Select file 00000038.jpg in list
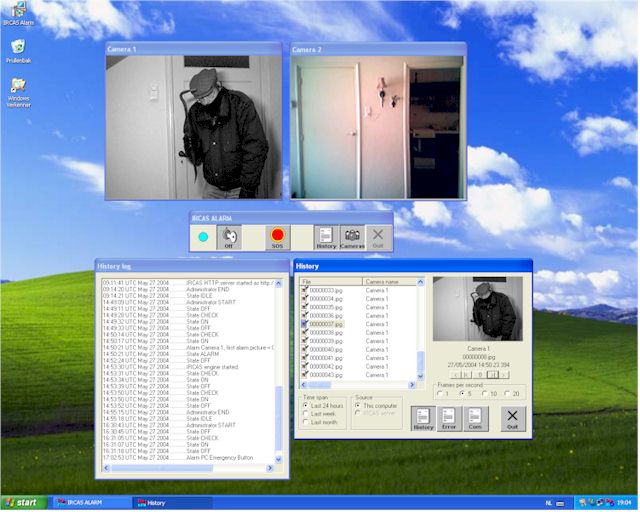640x512 pixels. pos(326,333)
